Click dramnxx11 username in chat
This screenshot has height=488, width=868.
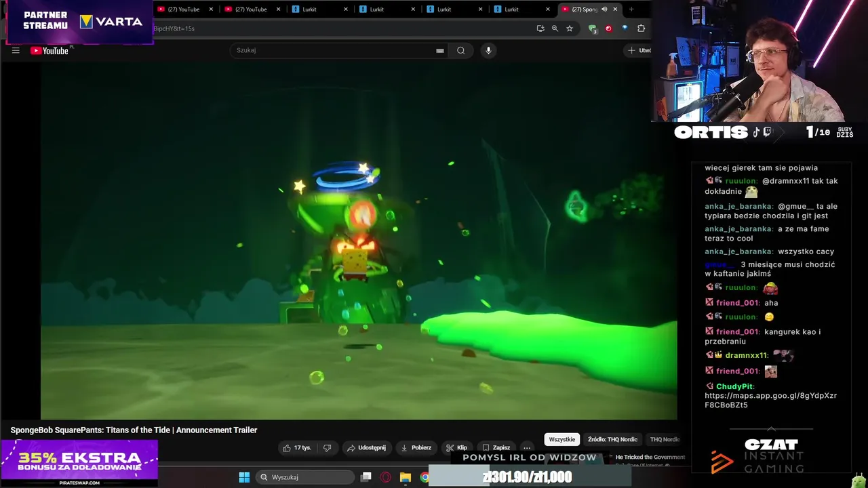(x=747, y=355)
